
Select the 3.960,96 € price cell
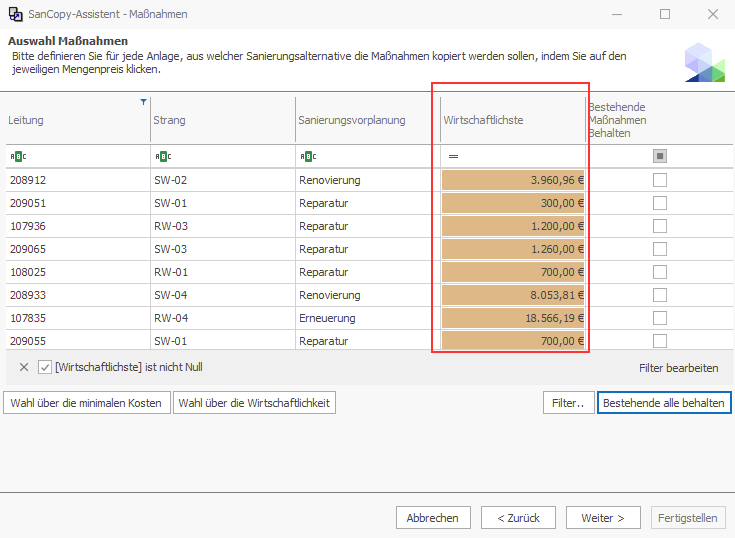(x=512, y=180)
